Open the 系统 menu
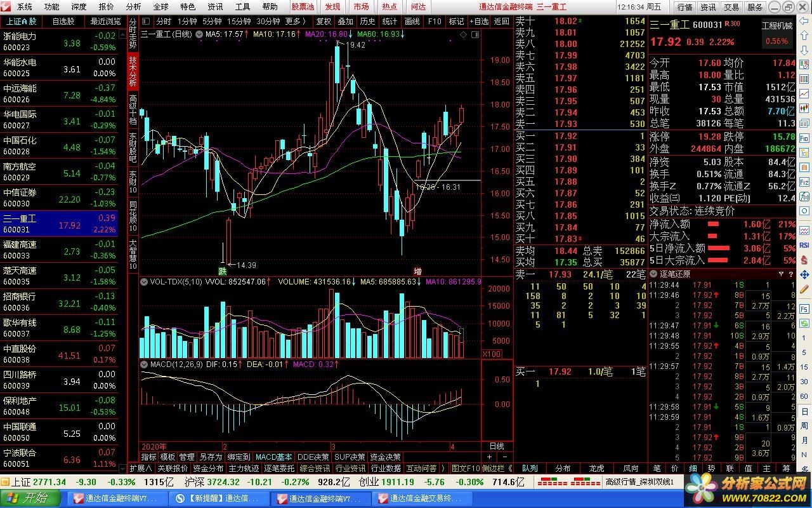The height and width of the screenshot is (508, 812). [24, 7]
